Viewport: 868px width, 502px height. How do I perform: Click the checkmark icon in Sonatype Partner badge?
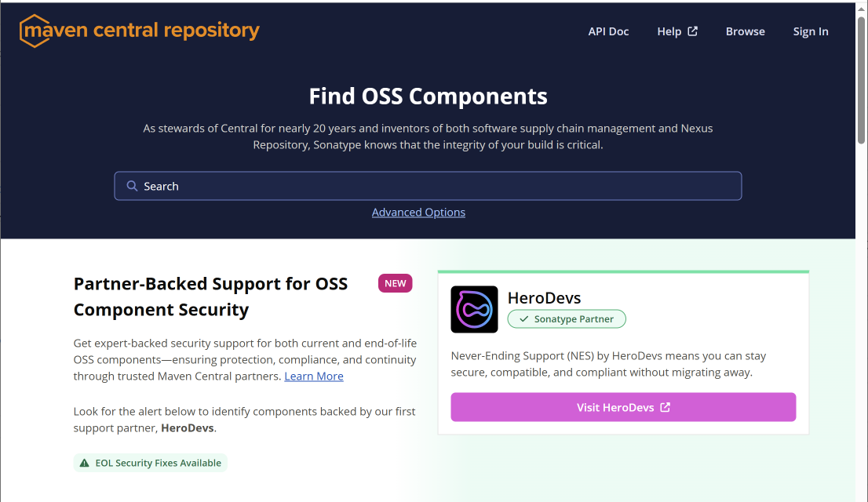coord(523,319)
